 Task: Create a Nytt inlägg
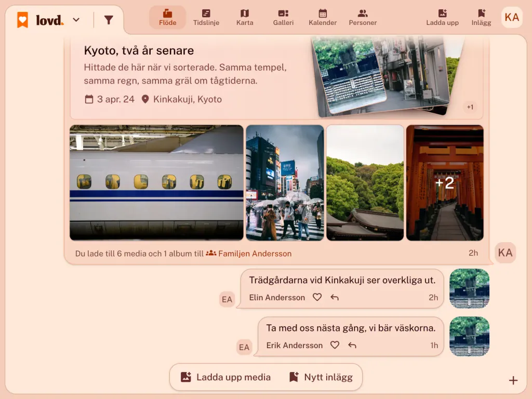point(321,377)
